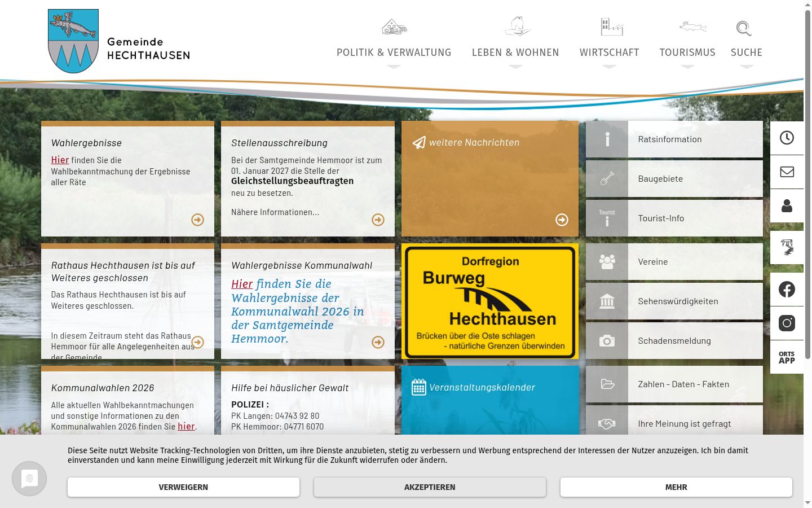Screen dimensions: 812x508
Task: Click the arrow icon in Wahlergebnisse card
Action: coord(197,220)
